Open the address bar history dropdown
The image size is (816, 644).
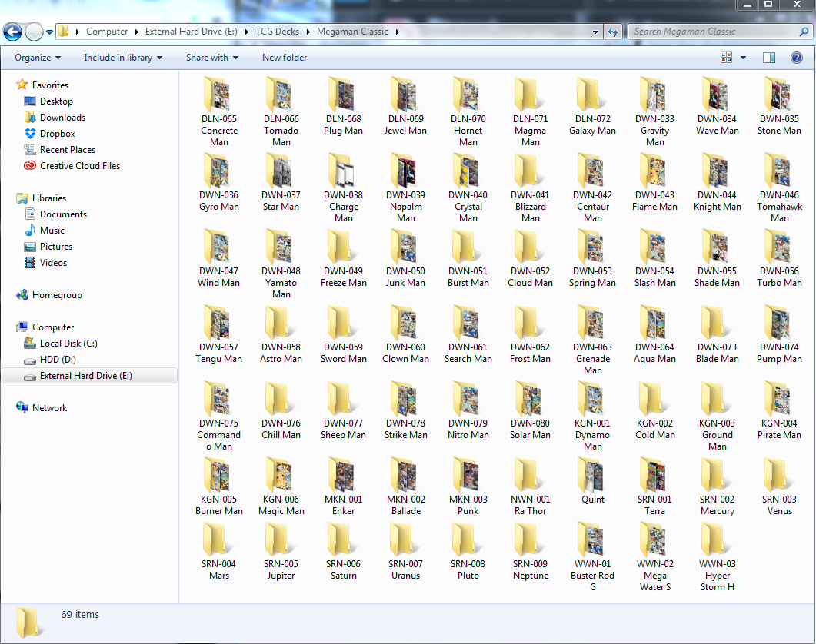click(x=595, y=32)
